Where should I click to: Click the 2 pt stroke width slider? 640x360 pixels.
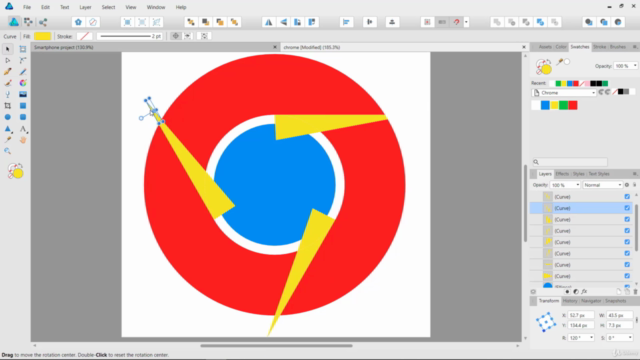125,36
